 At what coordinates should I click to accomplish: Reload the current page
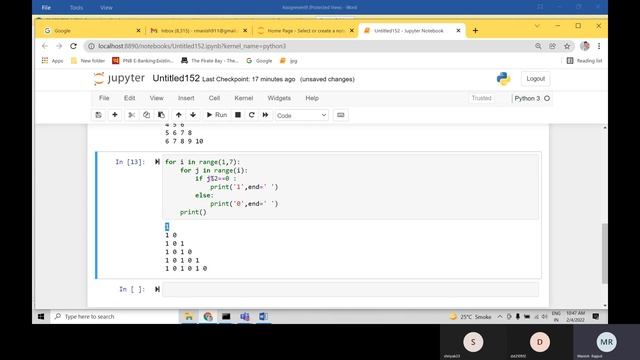tap(73, 46)
